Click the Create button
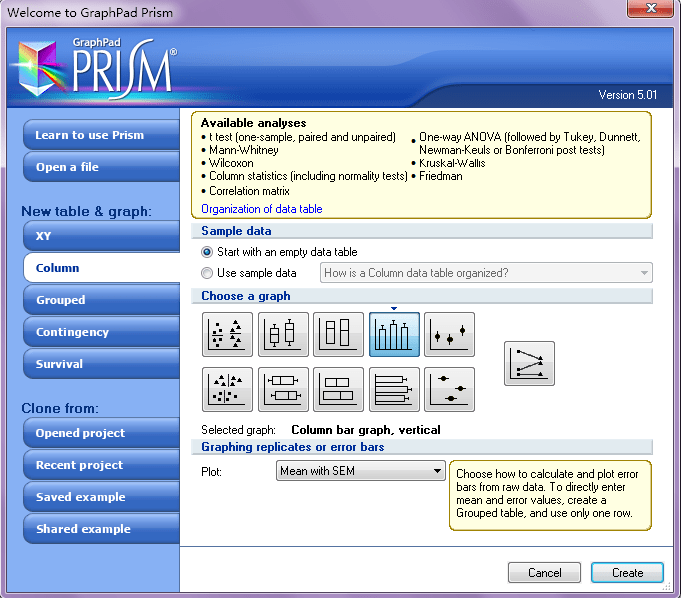Image resolution: width=681 pixels, height=598 pixels. click(x=627, y=573)
